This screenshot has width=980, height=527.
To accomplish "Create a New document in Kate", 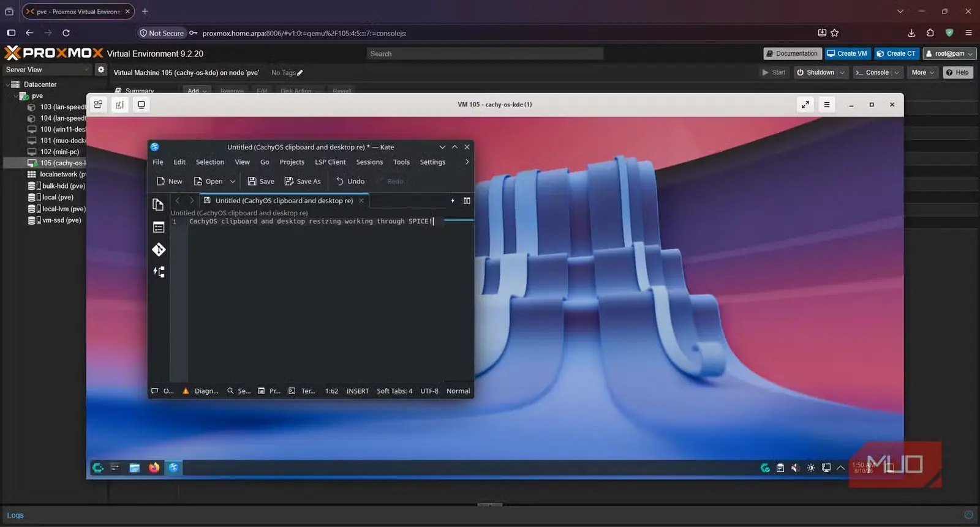I will point(169,181).
